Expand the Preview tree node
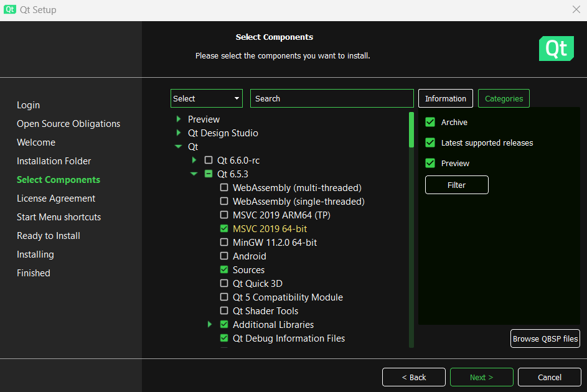This screenshot has height=392, width=587. point(179,119)
